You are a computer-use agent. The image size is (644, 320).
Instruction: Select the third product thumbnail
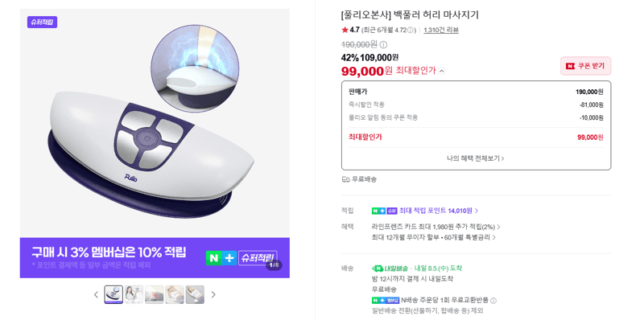(154, 294)
